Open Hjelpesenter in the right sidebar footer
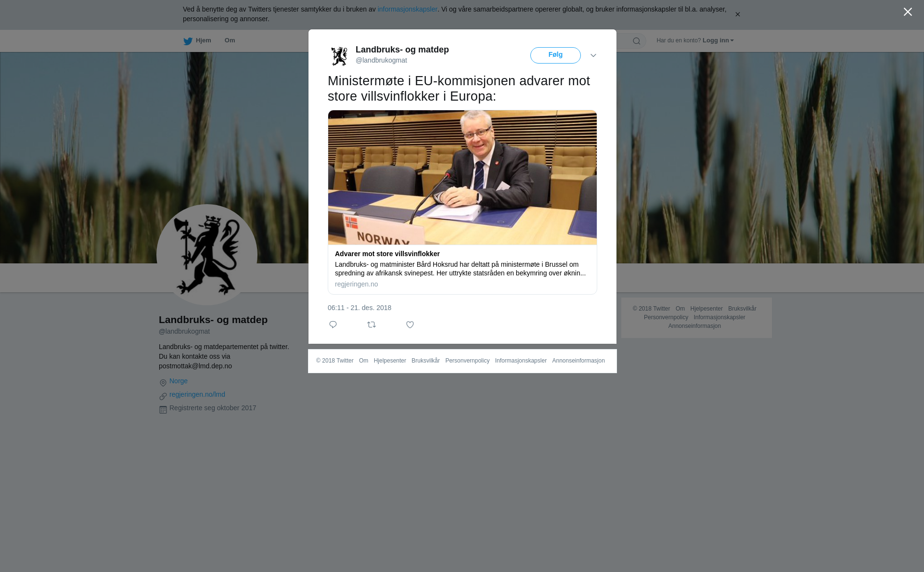Image resolution: width=924 pixels, height=572 pixels. point(706,309)
